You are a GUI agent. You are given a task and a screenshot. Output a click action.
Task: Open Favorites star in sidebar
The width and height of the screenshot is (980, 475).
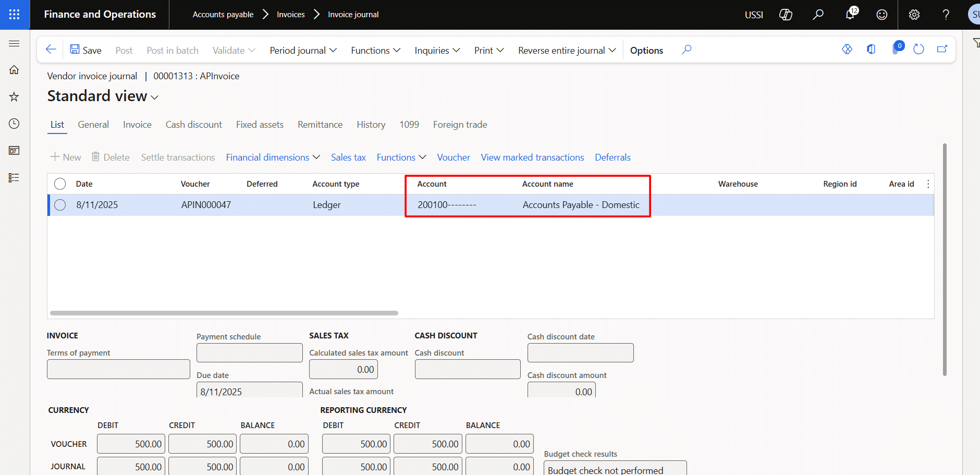click(14, 97)
